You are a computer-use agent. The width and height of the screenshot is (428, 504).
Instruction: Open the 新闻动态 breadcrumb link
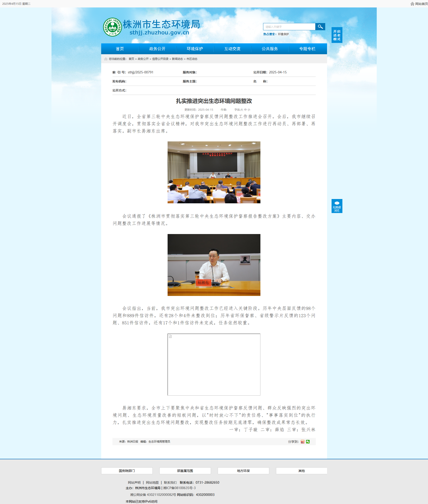177,59
